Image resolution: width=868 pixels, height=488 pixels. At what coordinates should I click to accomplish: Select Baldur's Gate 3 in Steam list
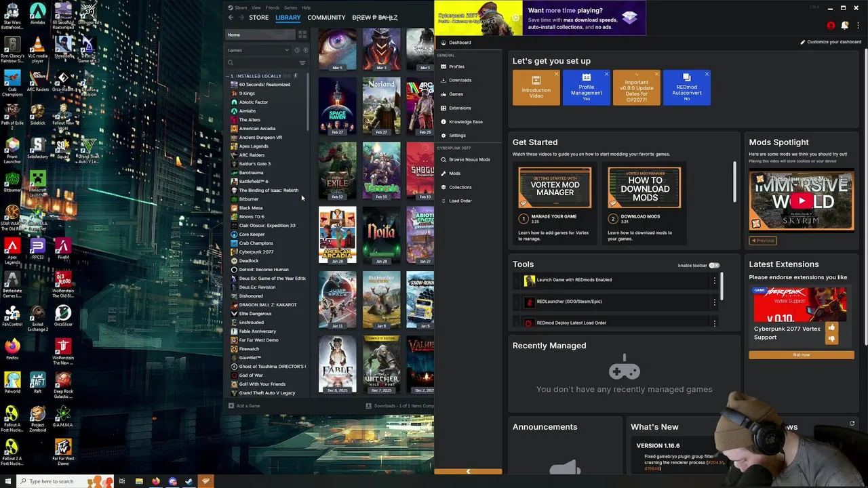click(x=255, y=164)
